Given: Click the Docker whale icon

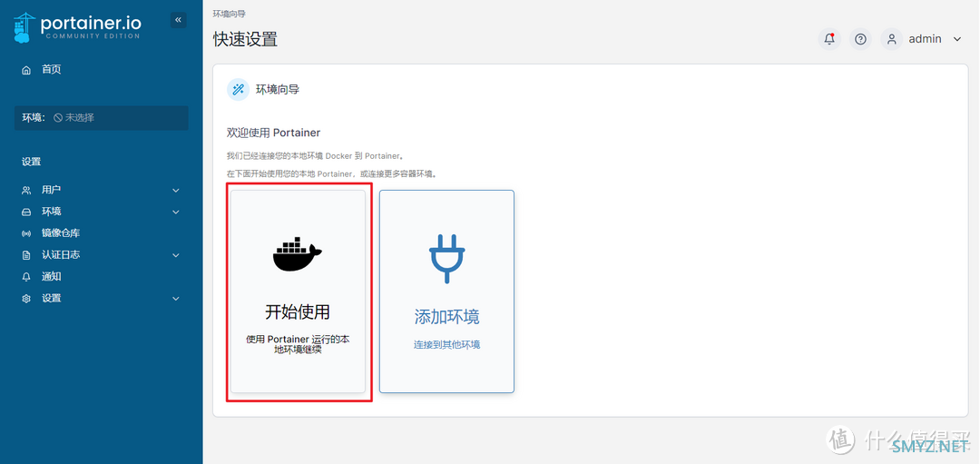Looking at the screenshot, I should [298, 254].
